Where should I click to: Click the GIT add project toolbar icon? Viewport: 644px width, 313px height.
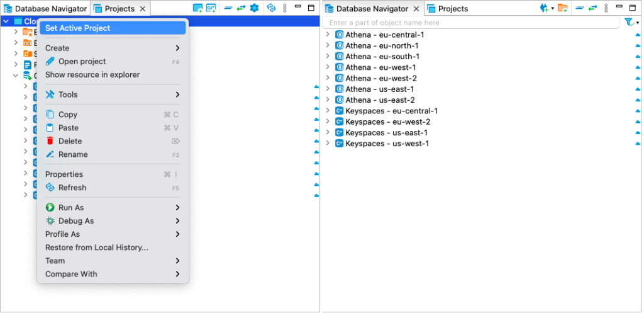click(x=211, y=8)
